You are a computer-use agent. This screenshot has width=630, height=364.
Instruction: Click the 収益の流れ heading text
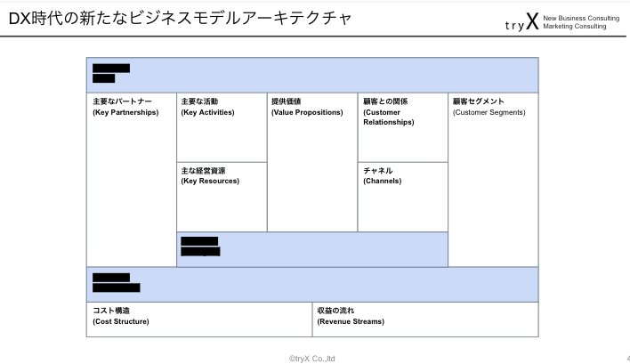(336, 311)
